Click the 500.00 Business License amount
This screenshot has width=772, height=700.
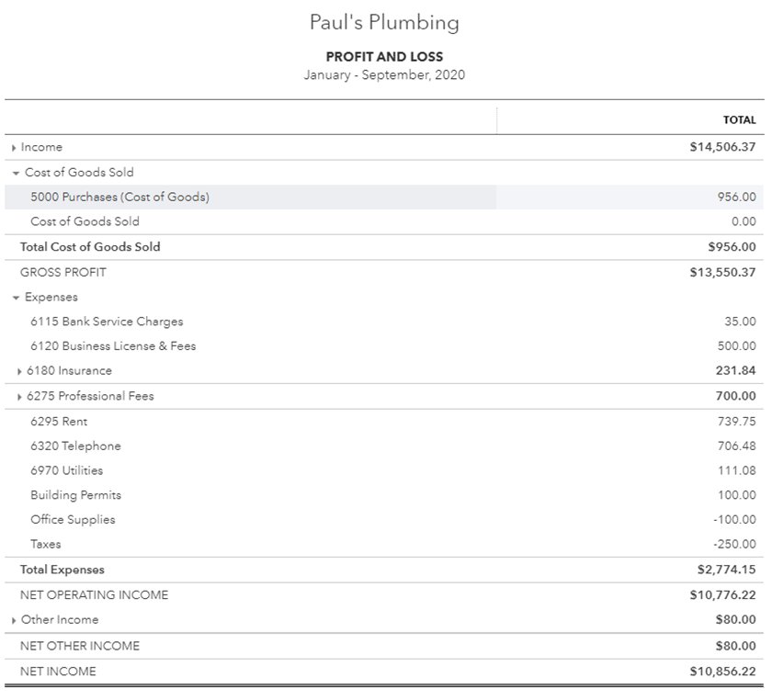pos(737,346)
